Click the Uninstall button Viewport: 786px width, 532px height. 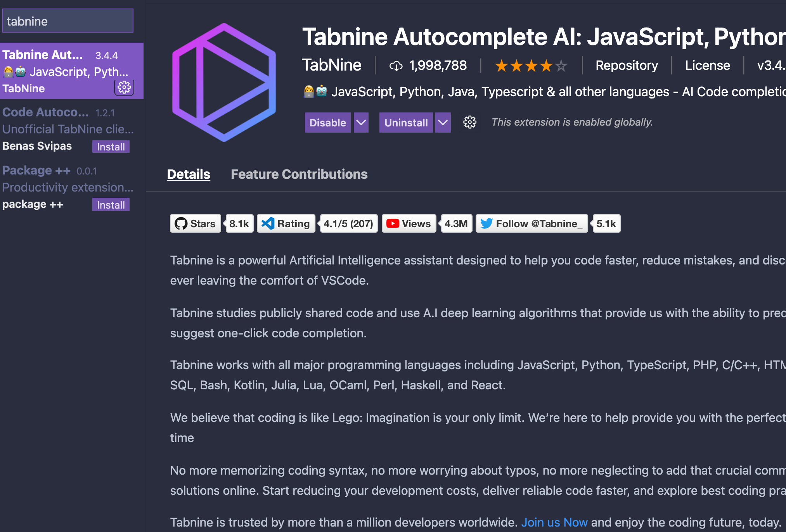click(406, 123)
